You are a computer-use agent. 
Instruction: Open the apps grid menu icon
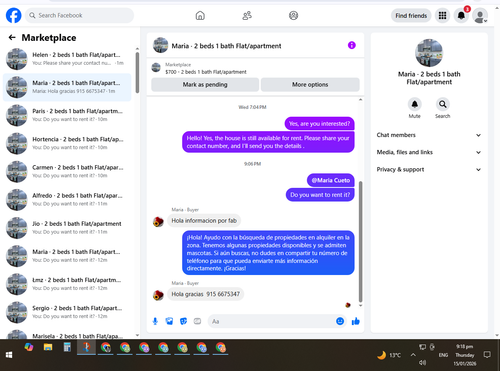[442, 15]
